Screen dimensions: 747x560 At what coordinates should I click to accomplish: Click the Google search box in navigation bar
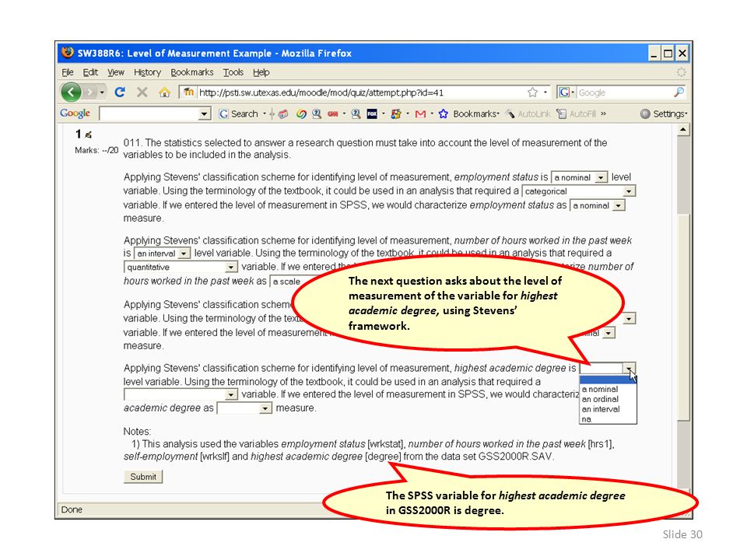point(624,93)
